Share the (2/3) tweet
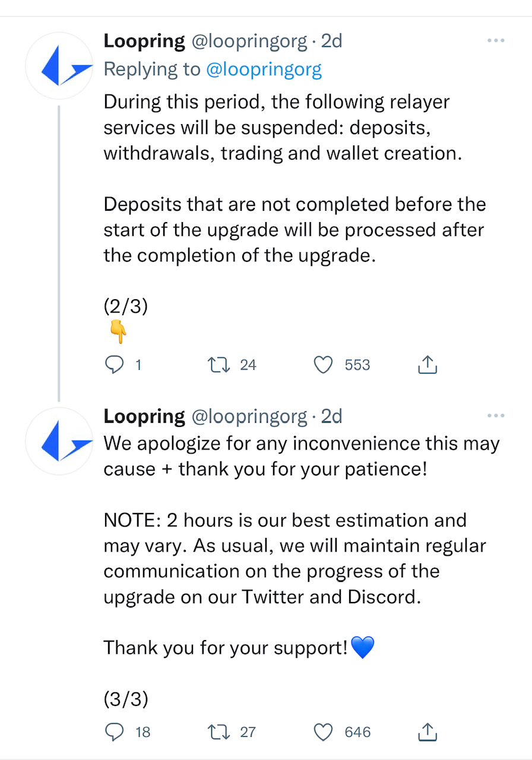Image resolution: width=532 pixels, height=760 pixels. coord(427,365)
